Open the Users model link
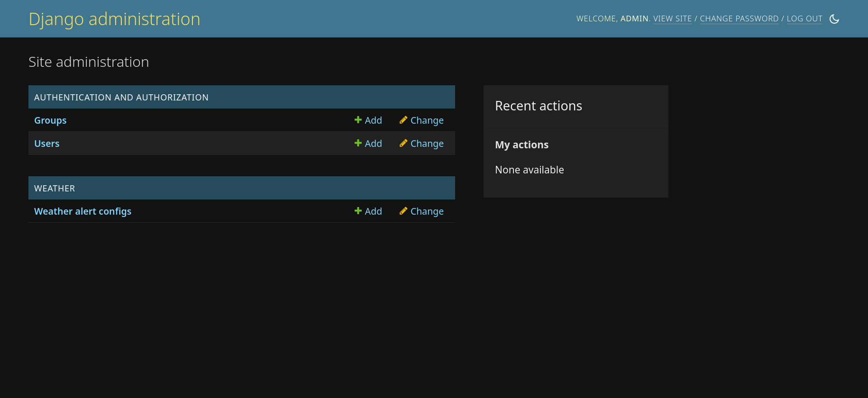868x398 pixels. pos(47,144)
